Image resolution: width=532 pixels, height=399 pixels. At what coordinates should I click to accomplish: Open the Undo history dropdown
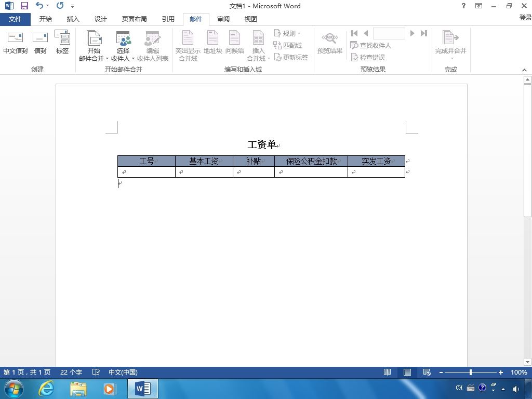(47, 6)
